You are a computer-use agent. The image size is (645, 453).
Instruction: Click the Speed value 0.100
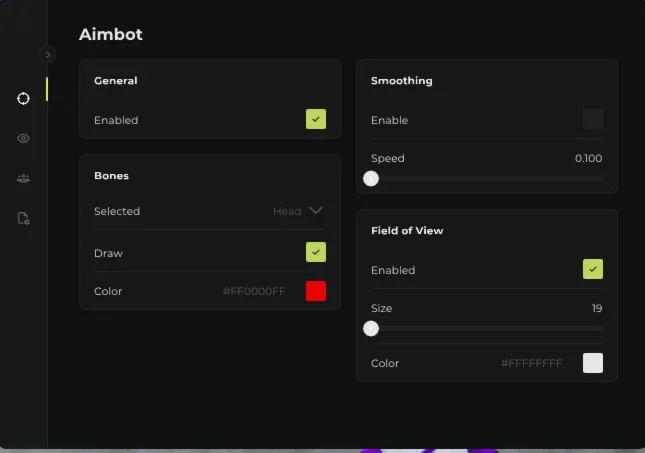pos(588,158)
